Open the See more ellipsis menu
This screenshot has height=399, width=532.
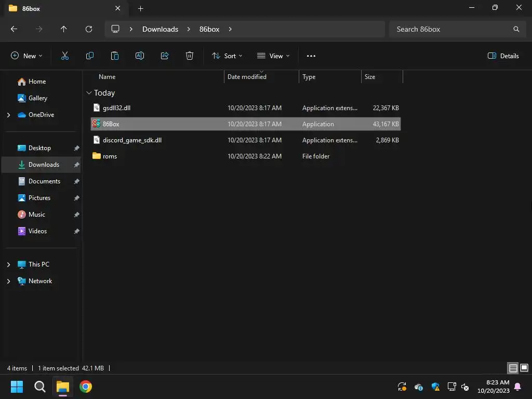point(311,56)
